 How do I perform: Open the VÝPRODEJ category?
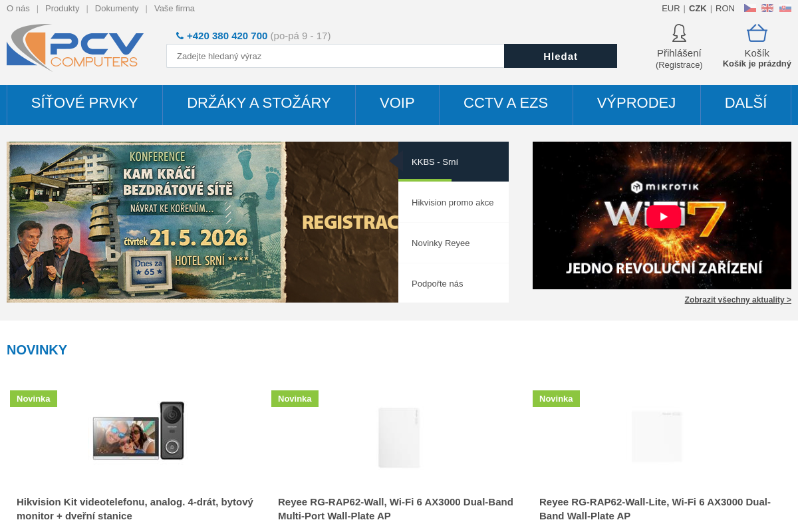(x=636, y=103)
